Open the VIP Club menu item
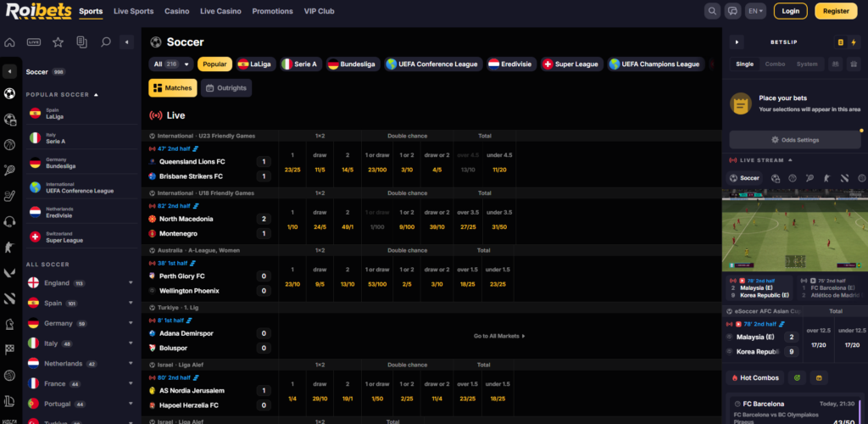The height and width of the screenshot is (424, 868). coord(319,11)
